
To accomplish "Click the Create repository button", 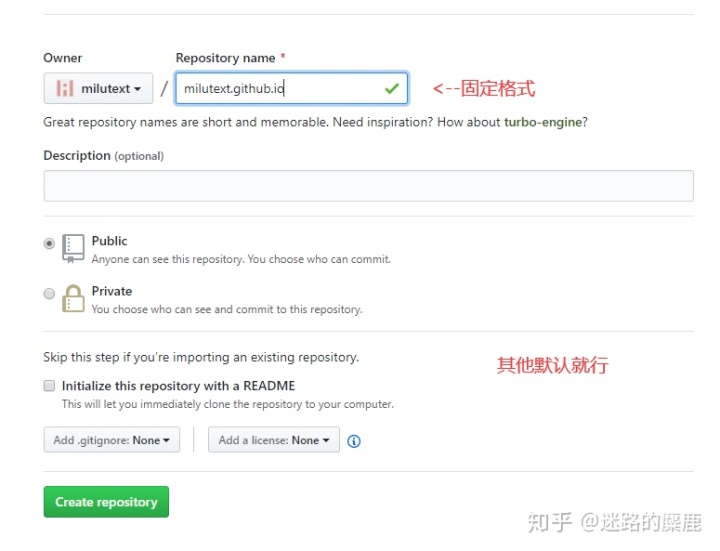I will pos(106,502).
